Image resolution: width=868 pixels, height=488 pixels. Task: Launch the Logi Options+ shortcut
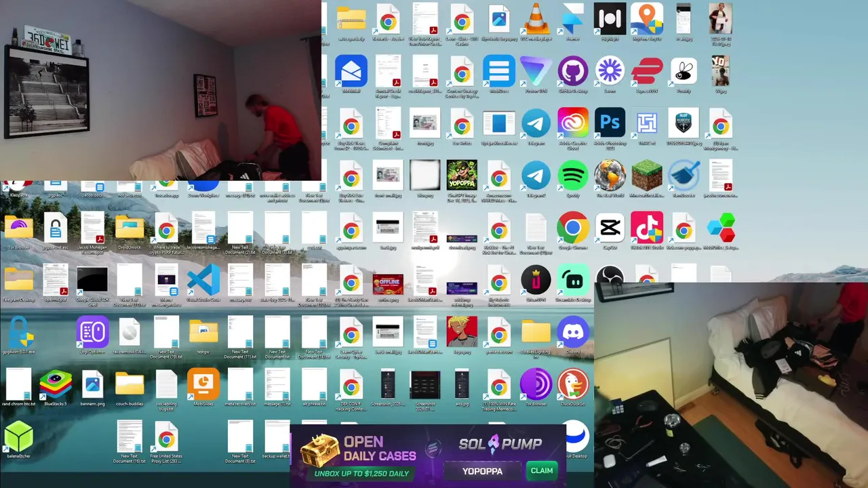(x=92, y=332)
